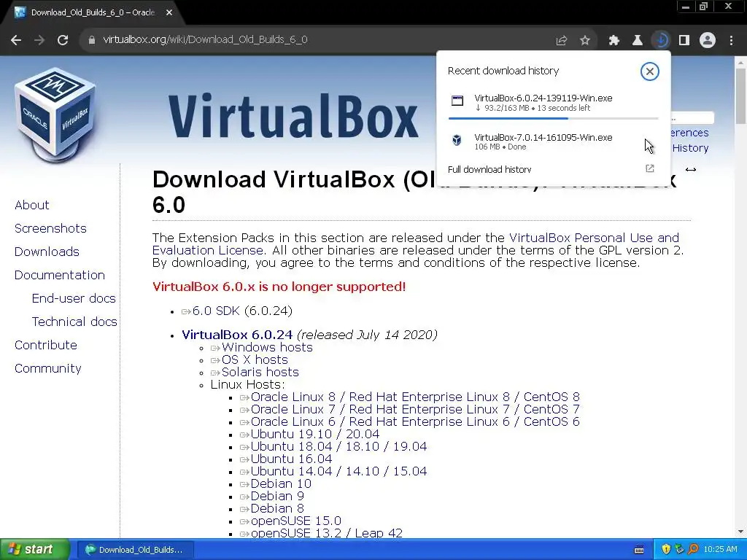Image resolution: width=747 pixels, height=560 pixels.
Task: Select Download_Old_Builds taskbar button
Action: (x=135, y=550)
